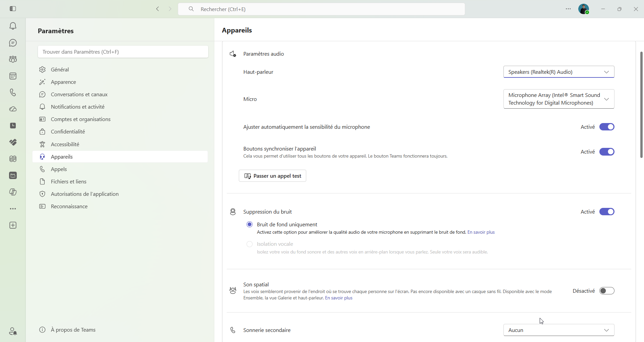Click the info icon beside À propos de Teams
This screenshot has height=342, width=644.
click(42, 330)
